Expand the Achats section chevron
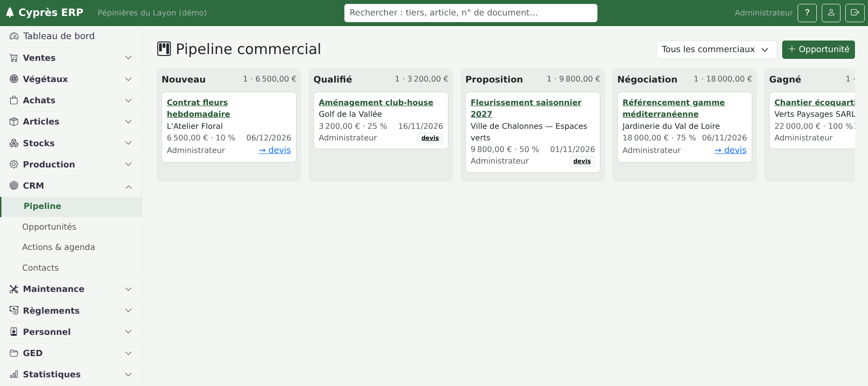The width and height of the screenshot is (868, 386). point(128,100)
